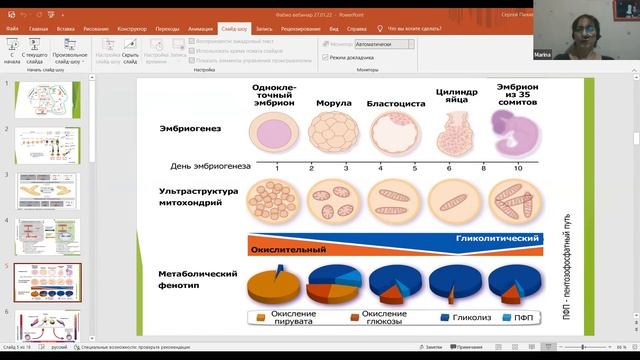The width and height of the screenshot is (640, 360).
Task: Click slide counter 'Слайд 5 из 18' in status bar
Action: [x=17, y=347]
